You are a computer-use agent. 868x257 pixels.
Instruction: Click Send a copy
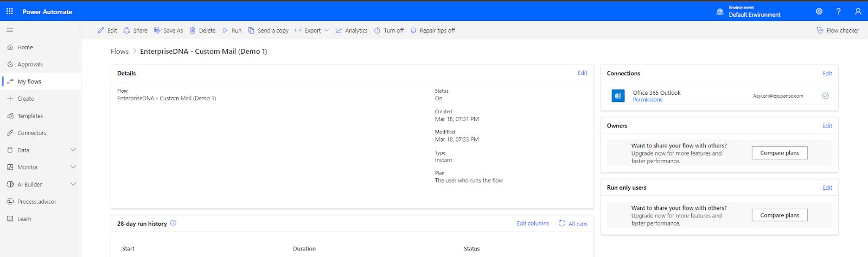(269, 30)
